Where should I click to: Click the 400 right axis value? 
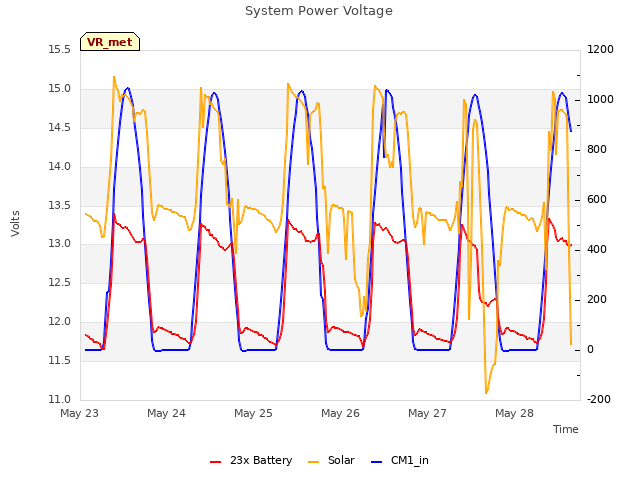[597, 249]
